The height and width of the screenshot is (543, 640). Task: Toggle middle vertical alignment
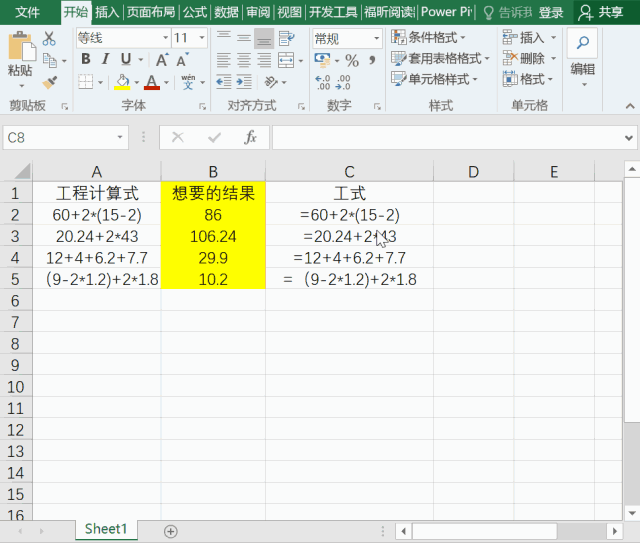click(244, 38)
